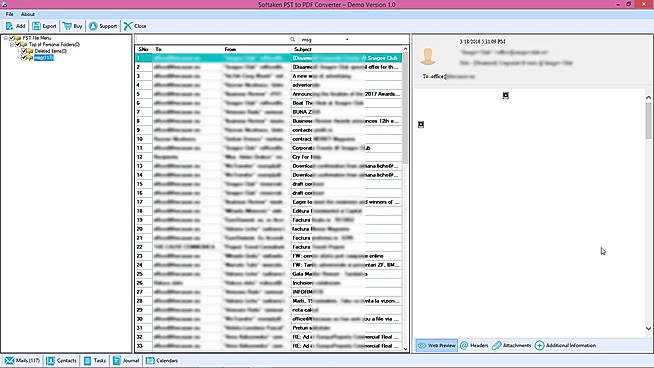Image resolution: width=654 pixels, height=368 pixels.
Task: Collapse the Top of Personal Folders node
Action: pyautogui.click(x=12, y=44)
